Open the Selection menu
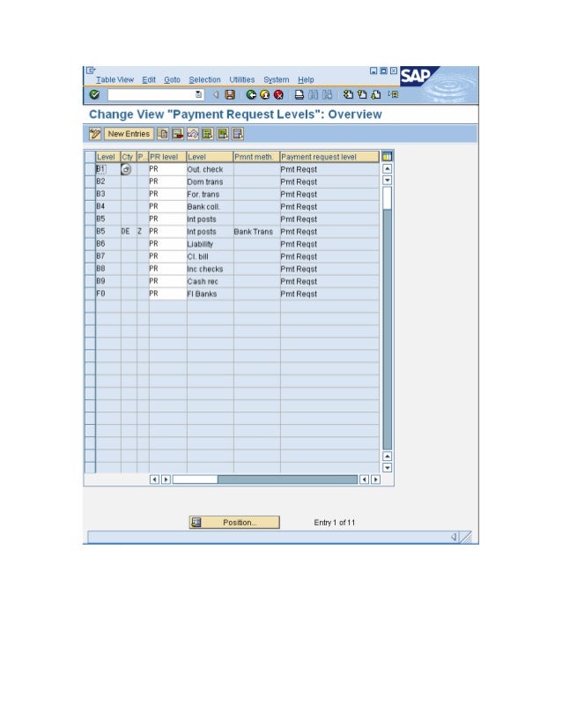 (204, 80)
